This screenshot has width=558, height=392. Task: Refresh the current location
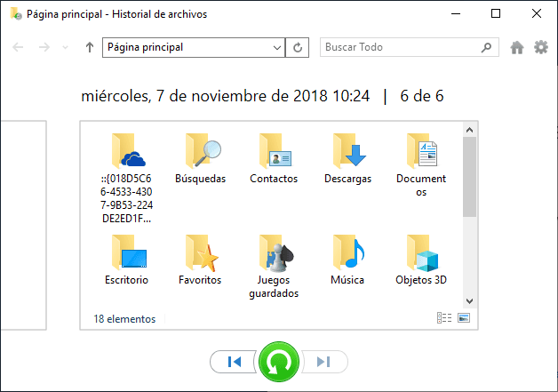pos(298,47)
